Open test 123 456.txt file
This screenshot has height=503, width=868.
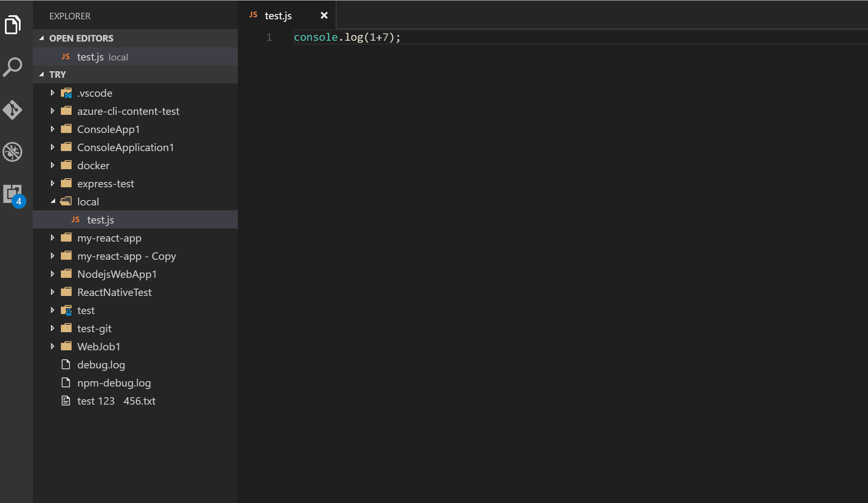coord(116,401)
